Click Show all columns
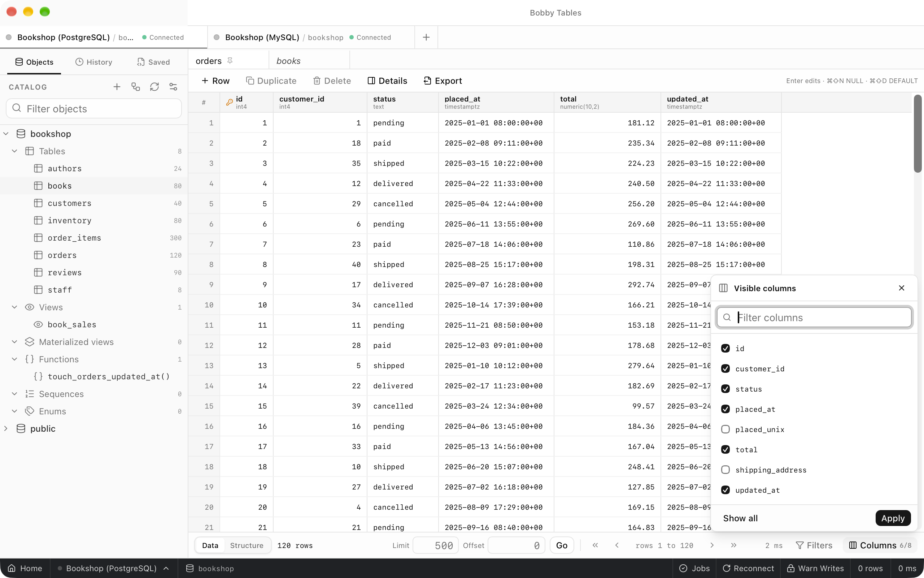924x578 pixels. [740, 518]
